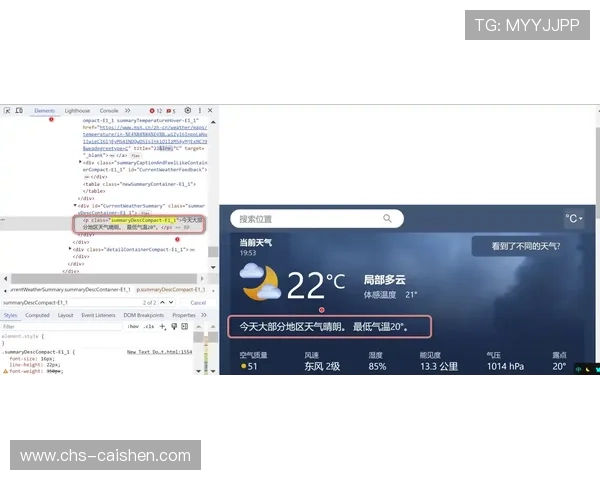The height and width of the screenshot is (480, 600).
Task: Cancel the DOM search
Action: click(198, 302)
